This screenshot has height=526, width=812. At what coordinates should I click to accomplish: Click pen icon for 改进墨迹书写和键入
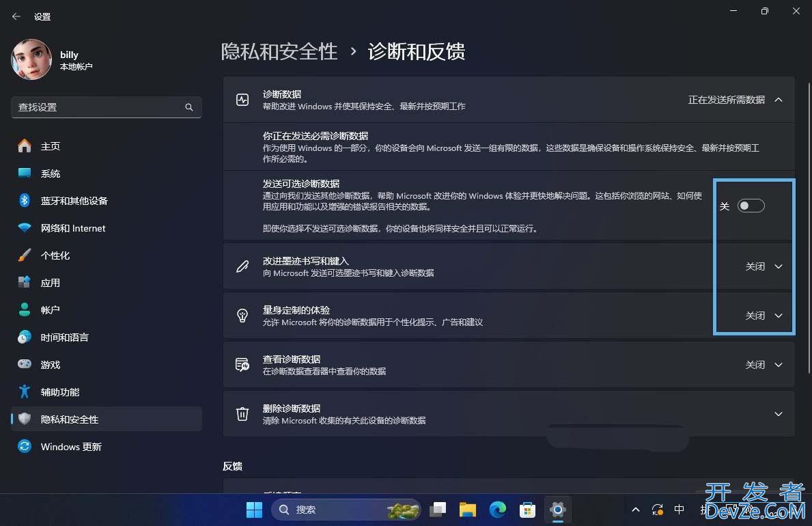[x=242, y=266]
